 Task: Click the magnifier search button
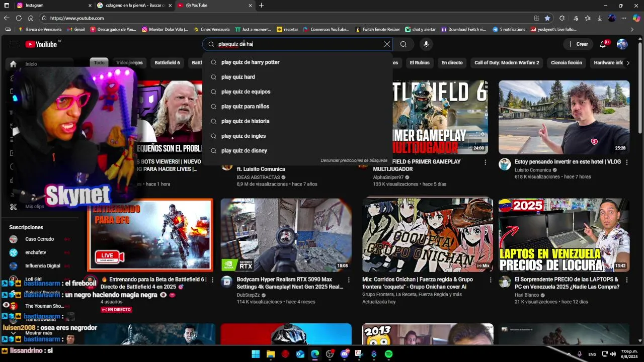tap(404, 44)
